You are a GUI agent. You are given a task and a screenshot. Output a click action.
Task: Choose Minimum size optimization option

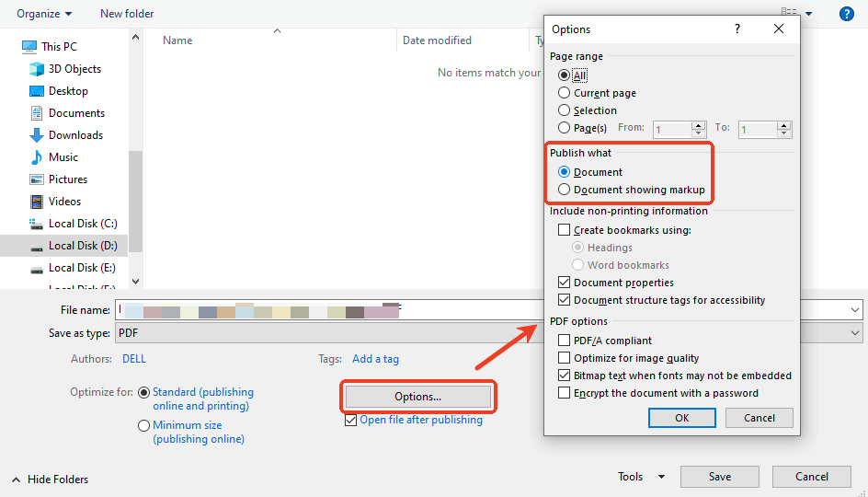143,426
